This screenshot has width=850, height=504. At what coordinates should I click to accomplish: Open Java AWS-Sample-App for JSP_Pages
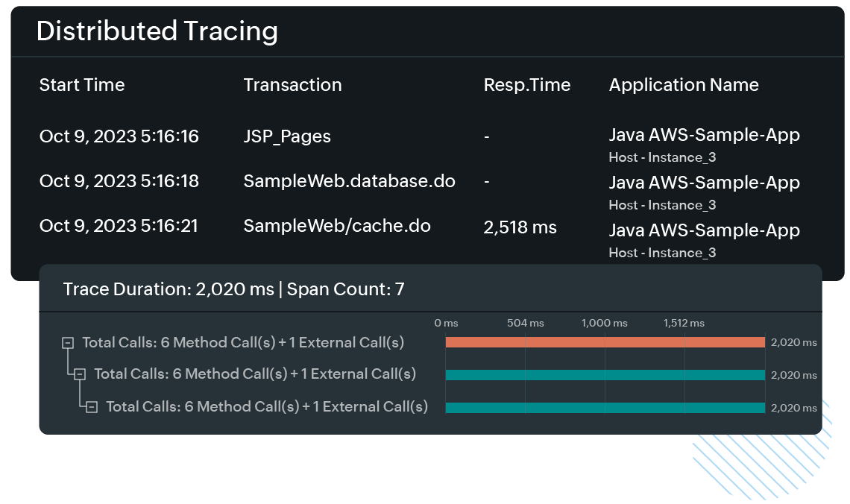(705, 135)
